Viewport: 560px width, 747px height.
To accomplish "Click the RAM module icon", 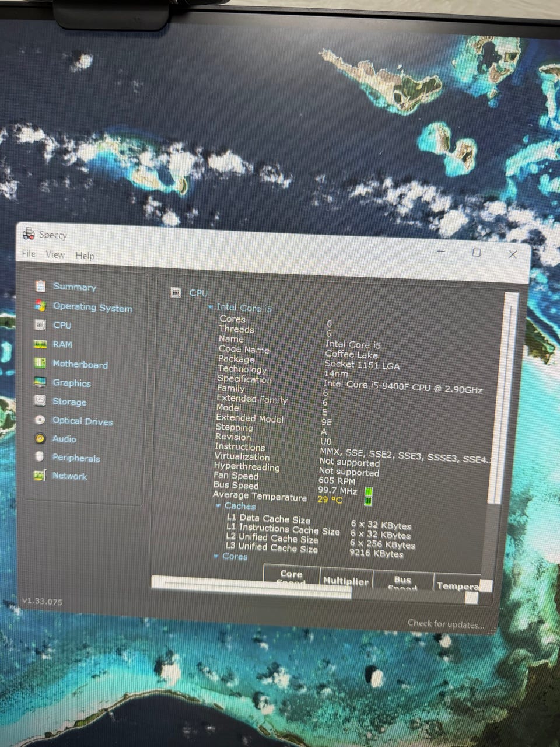I will click(x=40, y=344).
